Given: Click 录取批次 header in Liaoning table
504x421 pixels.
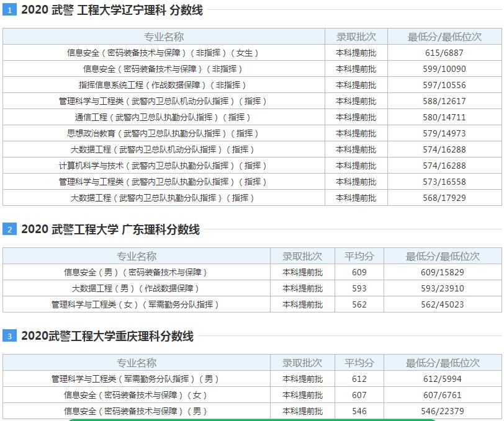Looking at the screenshot, I should [356, 37].
